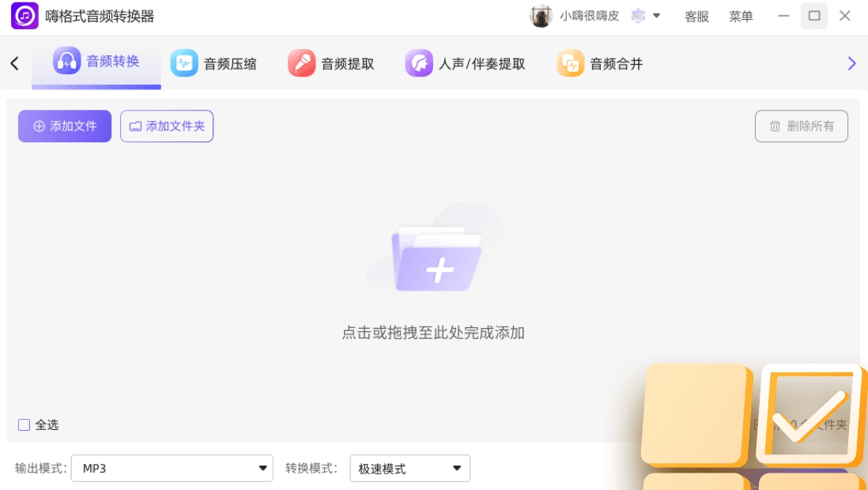This screenshot has width=868, height=490.
Task: Expand the account dropdown arrow
Action: [657, 16]
